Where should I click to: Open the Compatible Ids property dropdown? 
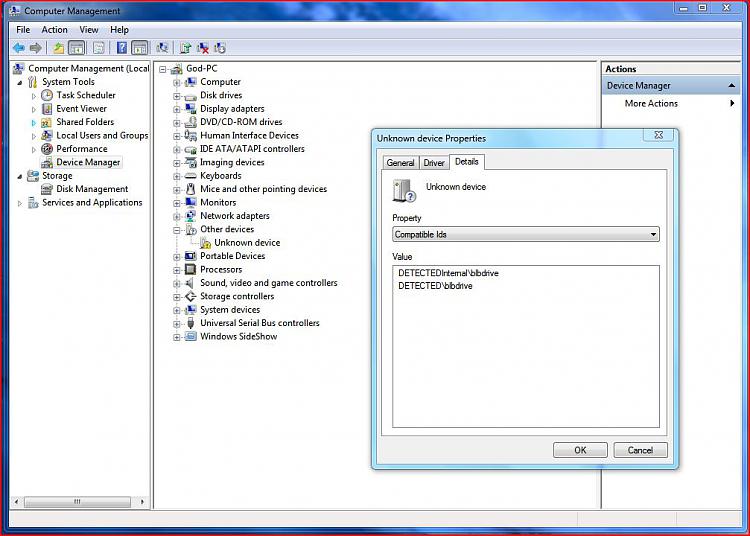526,234
